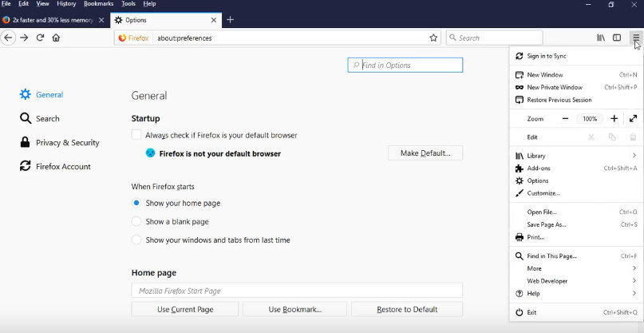The height and width of the screenshot is (333, 644).
Task: Click the toolbar Search box
Action: [495, 38]
